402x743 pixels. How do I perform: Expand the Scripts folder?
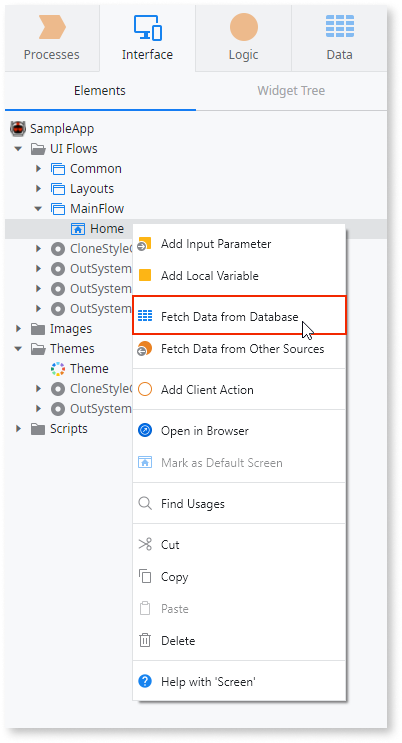(x=18, y=428)
